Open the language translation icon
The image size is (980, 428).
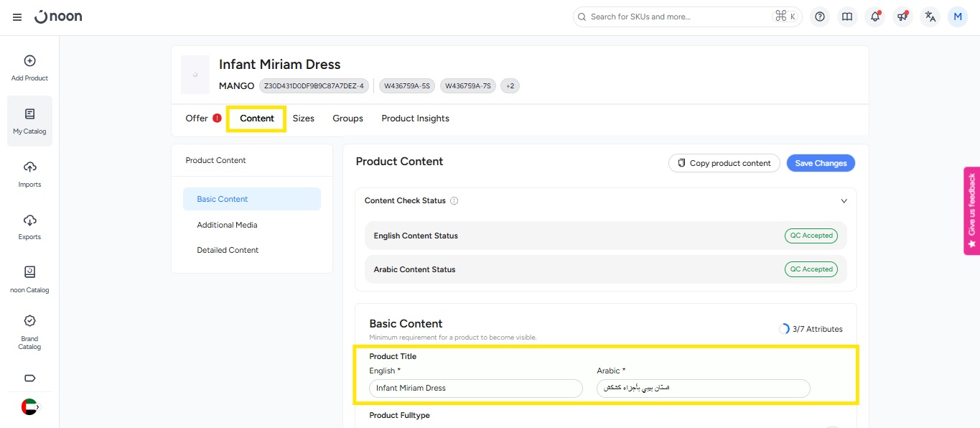coord(930,17)
